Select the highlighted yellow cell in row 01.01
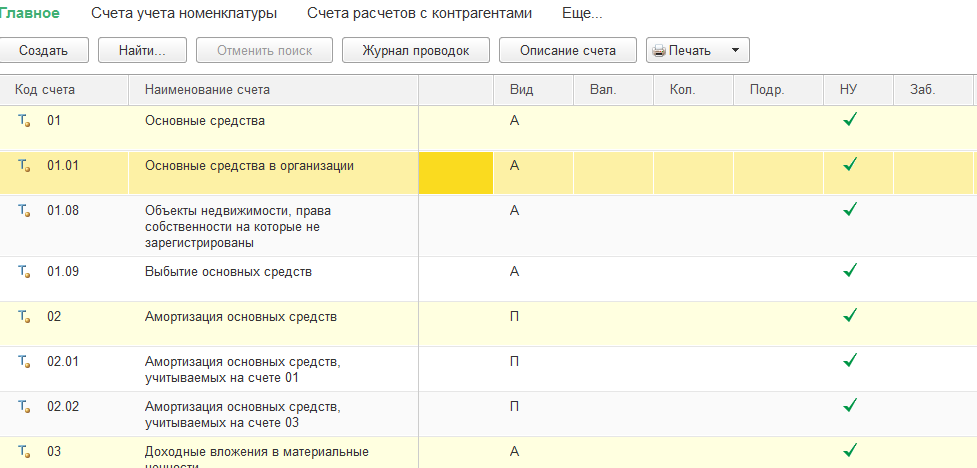977x468 pixels. click(456, 173)
